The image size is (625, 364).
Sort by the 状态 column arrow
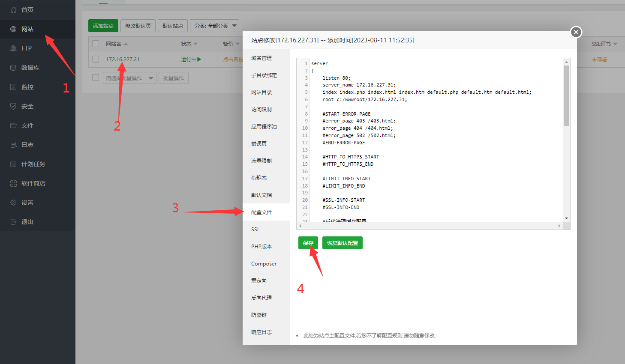[x=195, y=44]
